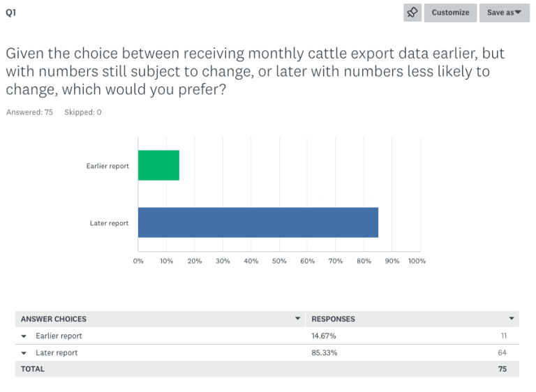Open the Customize options

click(x=450, y=13)
